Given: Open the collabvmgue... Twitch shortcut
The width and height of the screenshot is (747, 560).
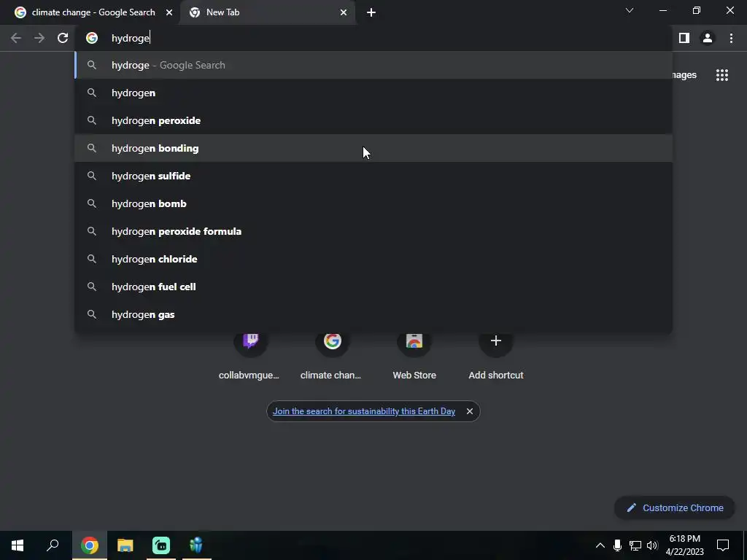Looking at the screenshot, I should point(250,356).
